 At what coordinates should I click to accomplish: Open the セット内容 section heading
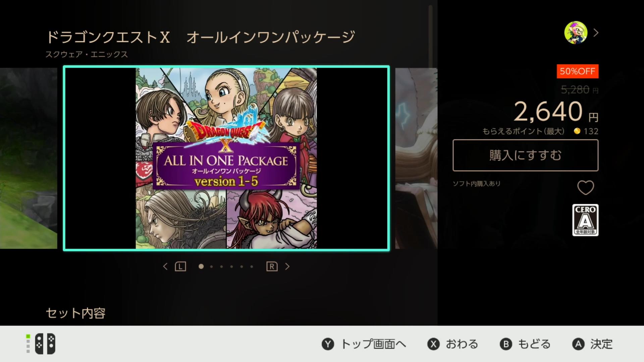[75, 313]
